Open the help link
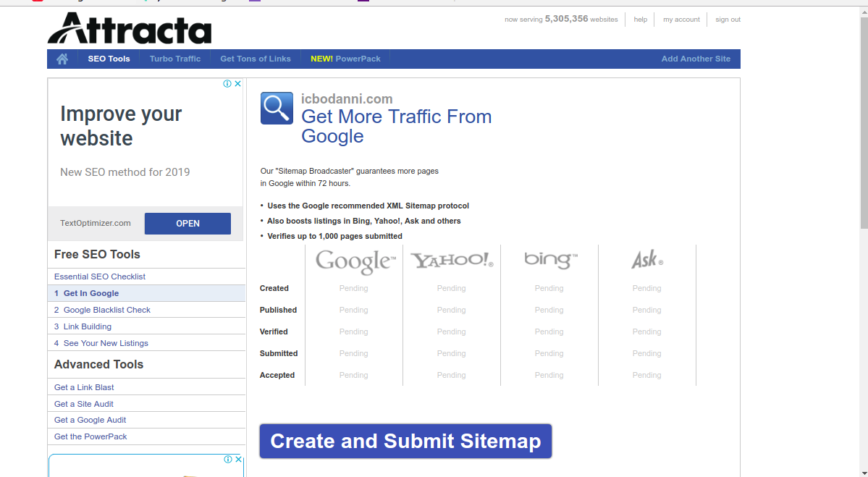Screen dimensions: 868x477 tap(641, 20)
